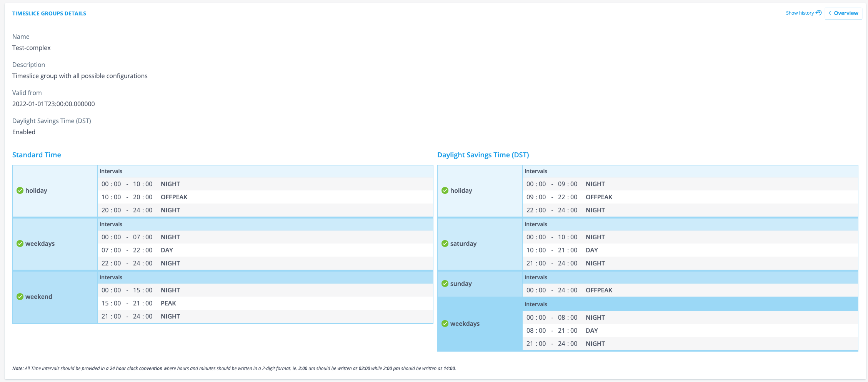
Task: Select the Daylight Savings Time (DST) heading
Action: coord(483,155)
